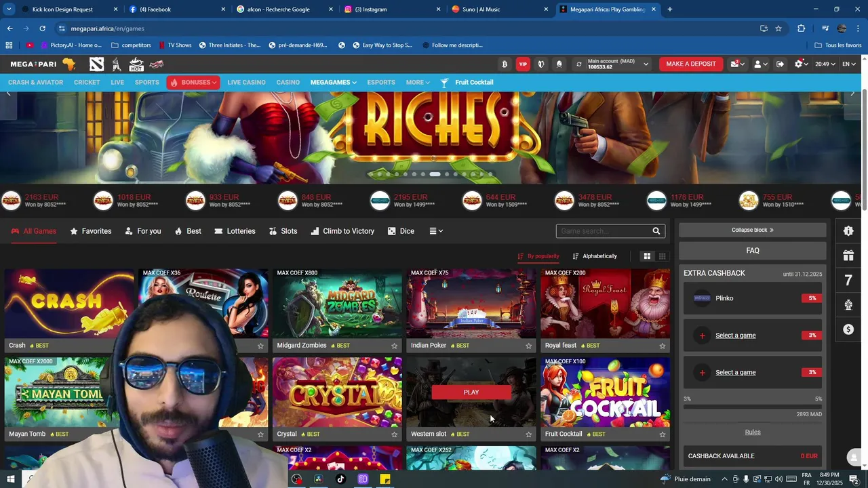The image size is (868, 488).
Task: Advance to next banner in the carousel
Action: click(852, 94)
